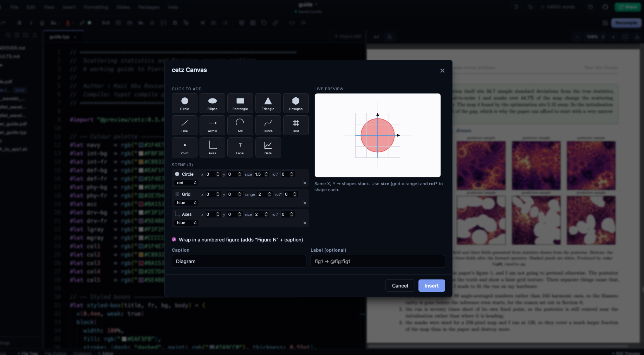Open the View menu in the editor
The image size is (644, 355).
click(49, 7)
